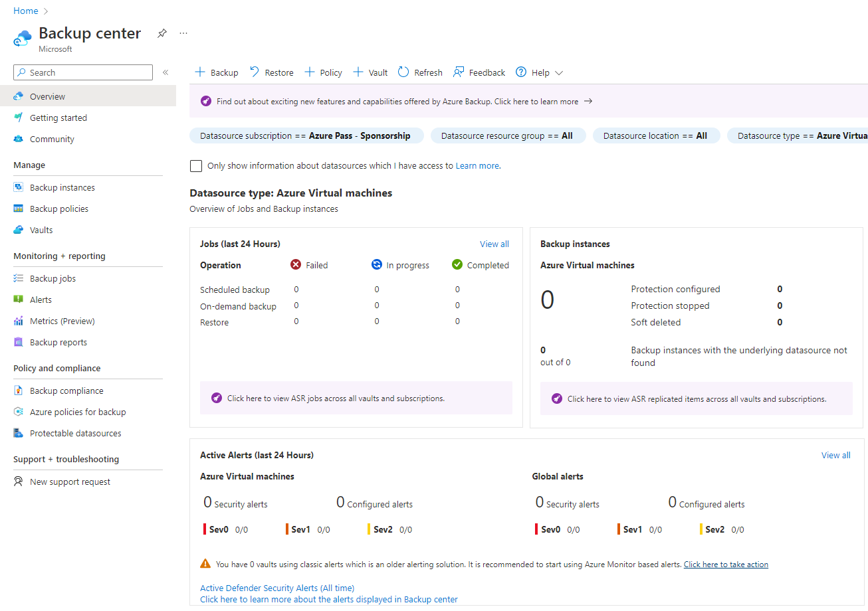The image size is (868, 611).
Task: Click the plus Policy toolbar button
Action: pos(323,72)
